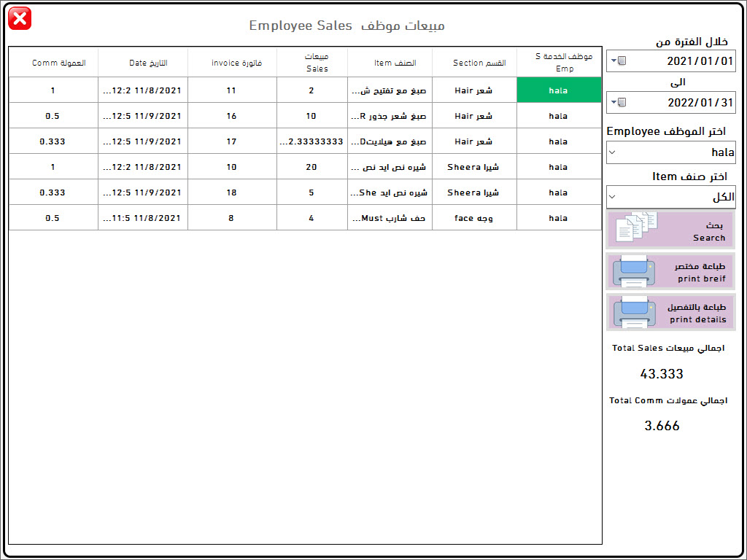747x560 pixels.
Task: Click sales value 2.33333333 cell
Action: (312, 141)
